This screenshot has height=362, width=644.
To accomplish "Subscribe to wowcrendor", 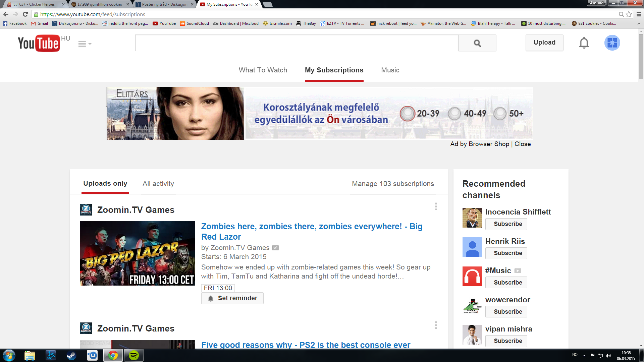I will point(506,312).
